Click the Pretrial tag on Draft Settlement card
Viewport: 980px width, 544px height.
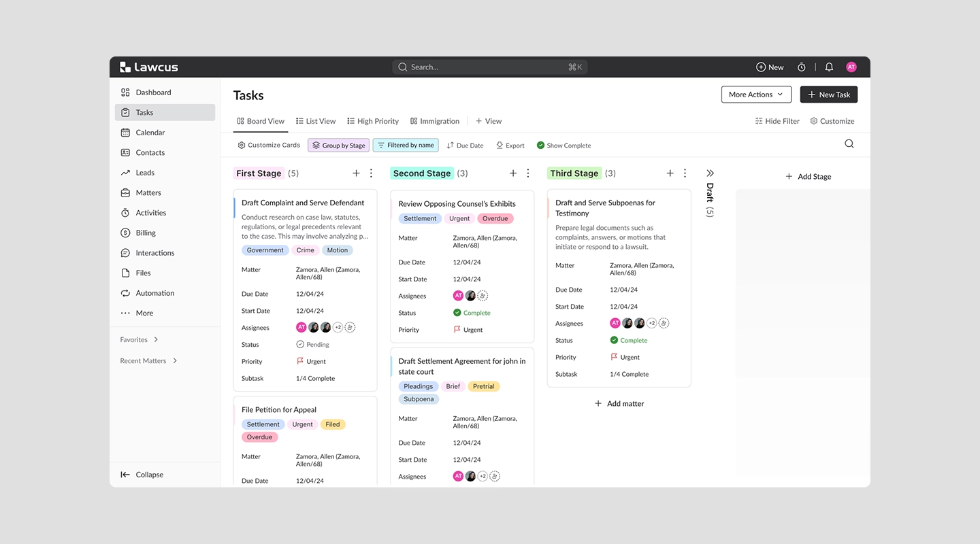pyautogui.click(x=484, y=386)
